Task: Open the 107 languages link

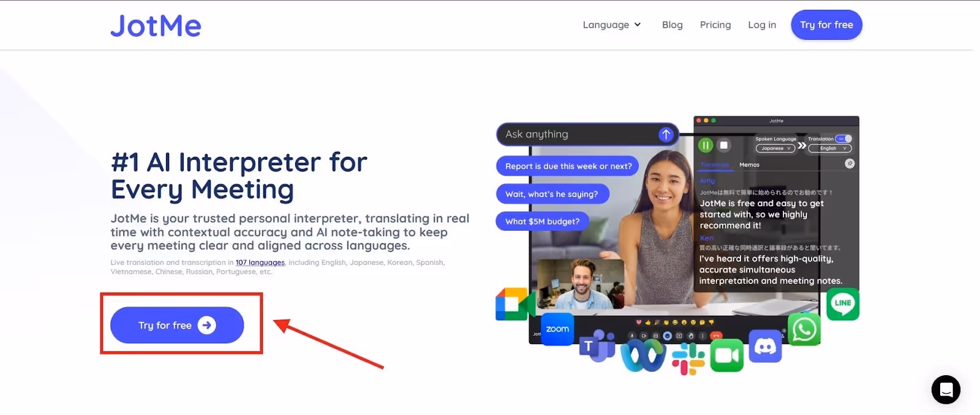Action: (260, 263)
